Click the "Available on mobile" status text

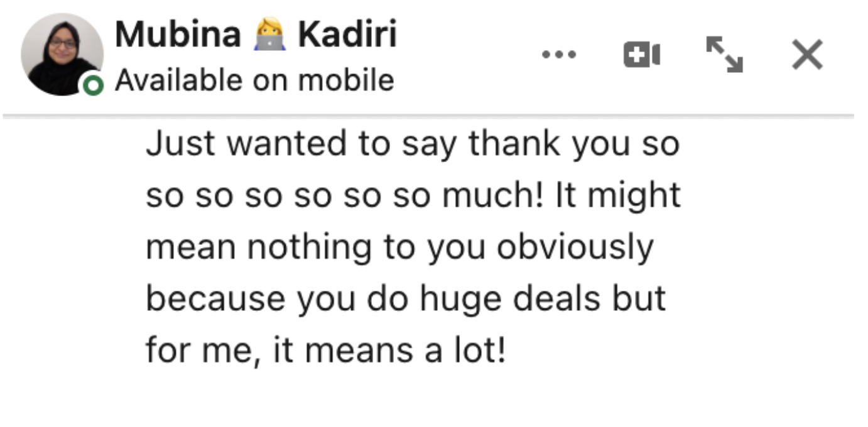pos(254,80)
